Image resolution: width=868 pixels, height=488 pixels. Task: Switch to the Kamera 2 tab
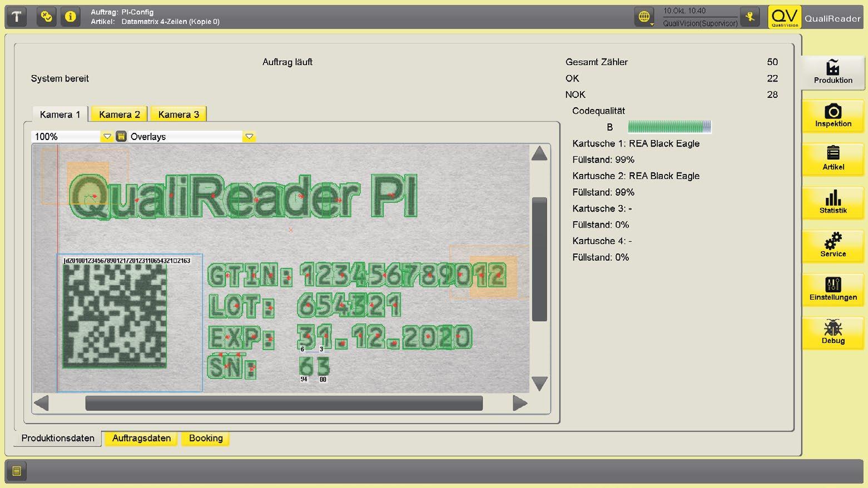120,114
